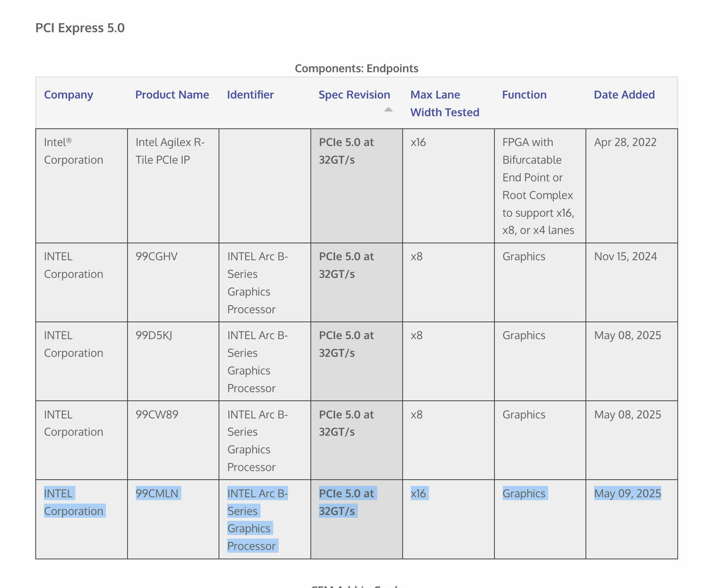Click product name 99CGHV
The width and height of the screenshot is (704, 588).
pos(156,256)
